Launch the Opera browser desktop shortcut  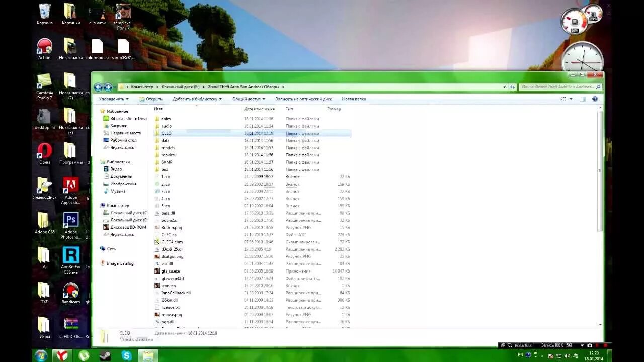point(45,153)
